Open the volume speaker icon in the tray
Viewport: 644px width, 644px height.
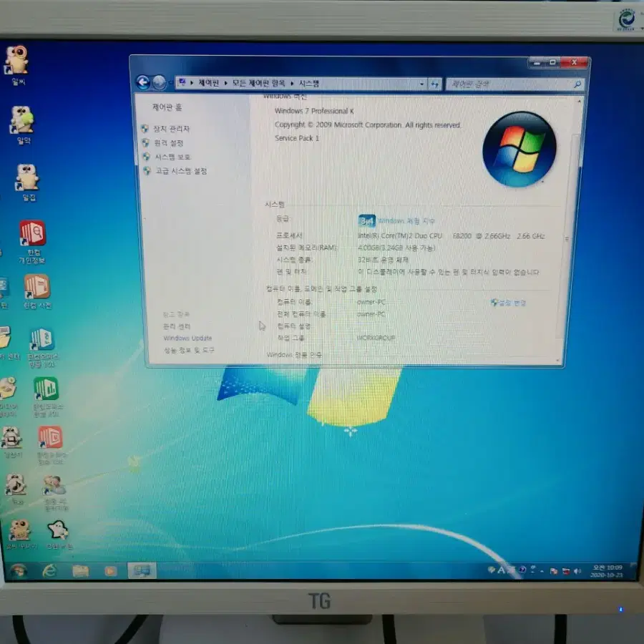pyautogui.click(x=577, y=571)
